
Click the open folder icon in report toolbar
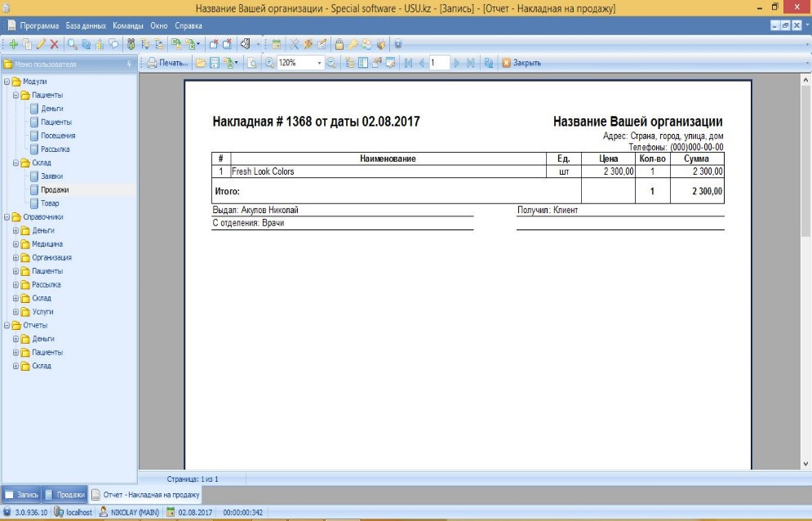coord(201,63)
